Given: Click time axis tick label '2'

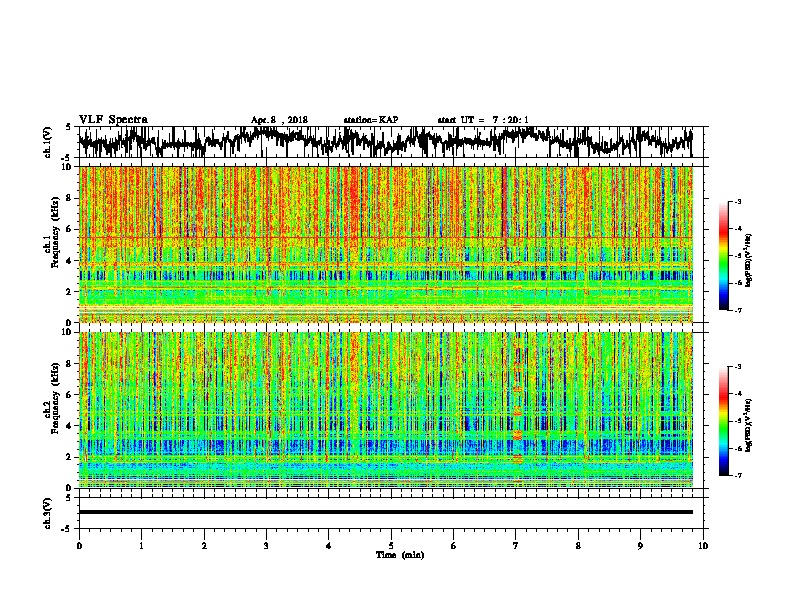Looking at the screenshot, I should pyautogui.click(x=204, y=546).
